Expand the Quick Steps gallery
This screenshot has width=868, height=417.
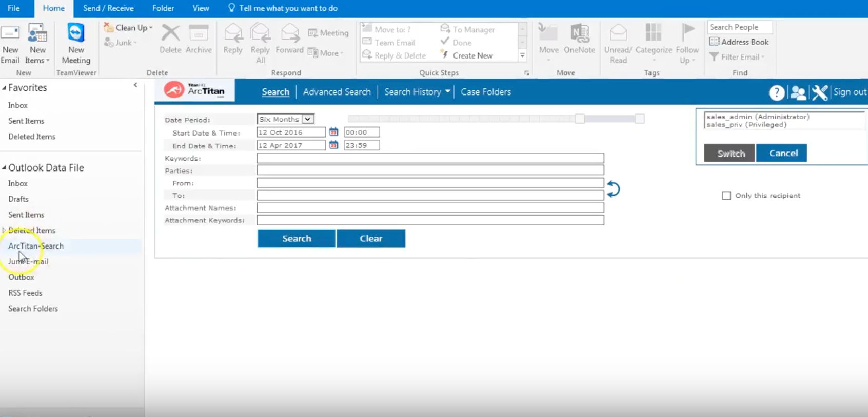point(522,55)
